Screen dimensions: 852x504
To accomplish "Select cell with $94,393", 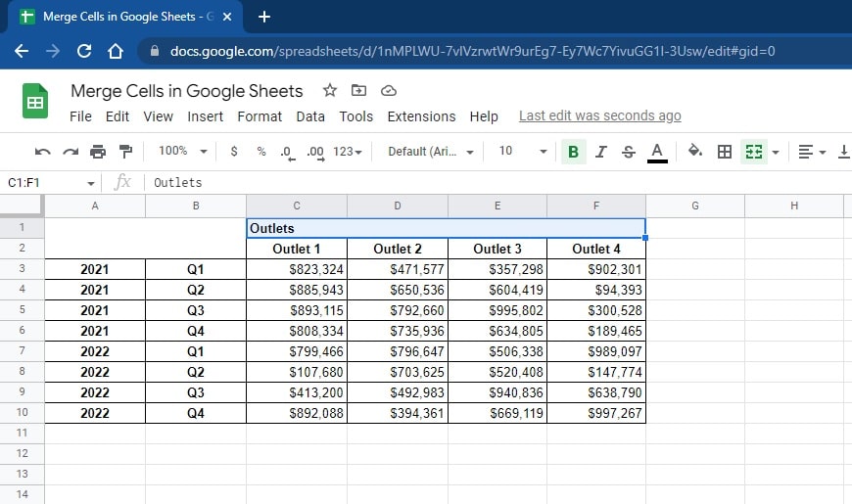I will click(x=596, y=290).
